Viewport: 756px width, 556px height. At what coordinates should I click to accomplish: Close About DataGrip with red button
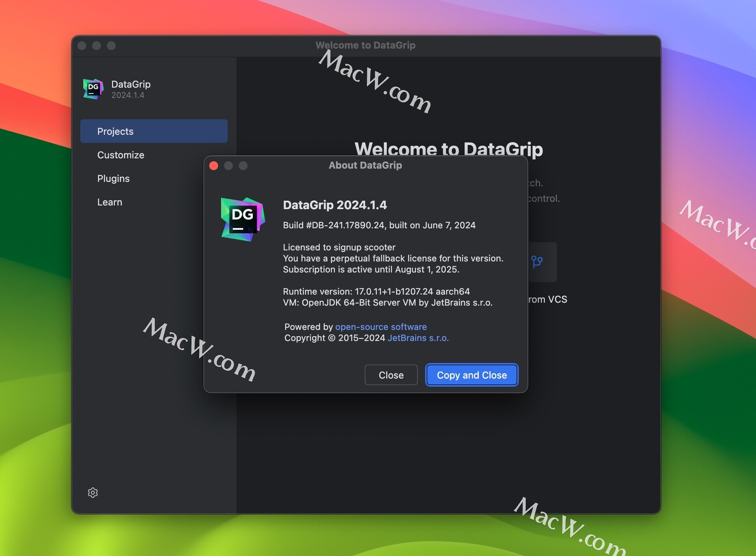214,166
